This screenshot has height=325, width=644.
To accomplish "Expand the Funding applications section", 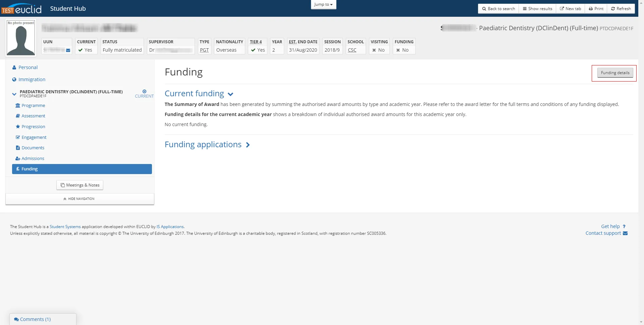I will [248, 145].
